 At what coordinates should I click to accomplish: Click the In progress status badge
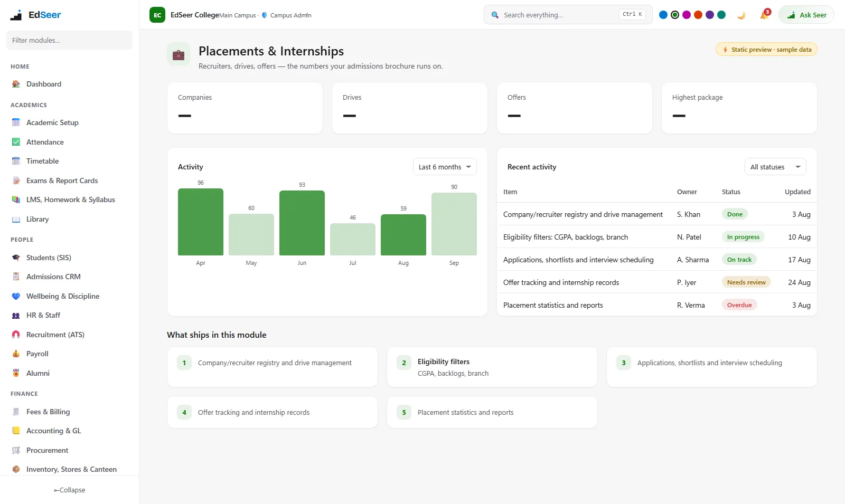(x=743, y=237)
